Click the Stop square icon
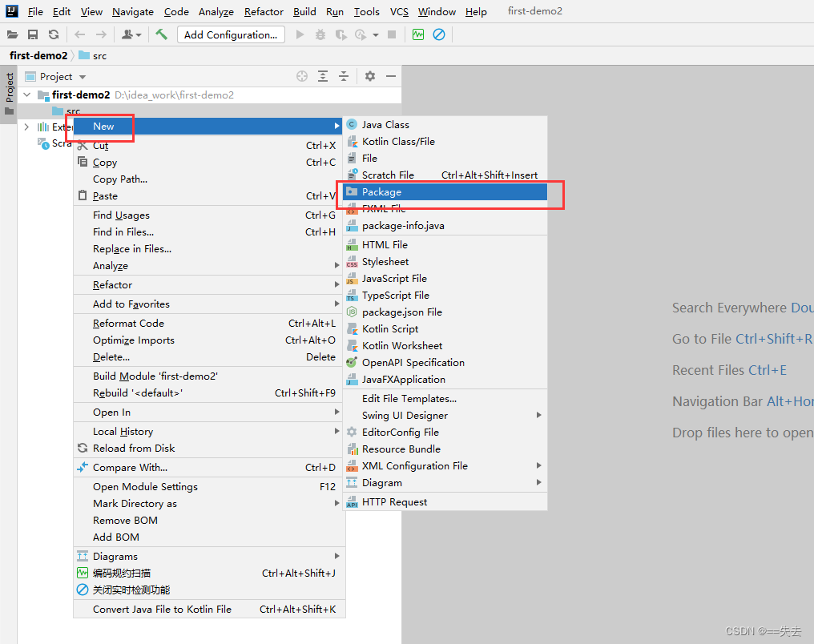This screenshot has width=814, height=644. coord(392,34)
